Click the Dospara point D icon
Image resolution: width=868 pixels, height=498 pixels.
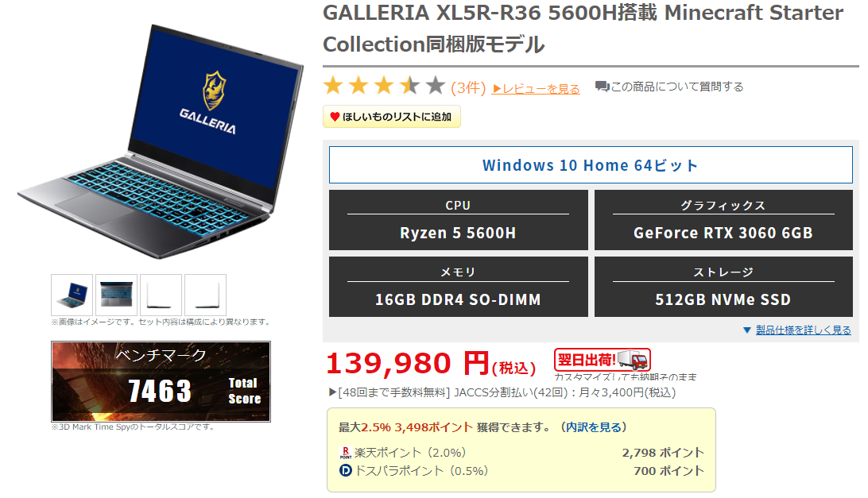pos(346,471)
